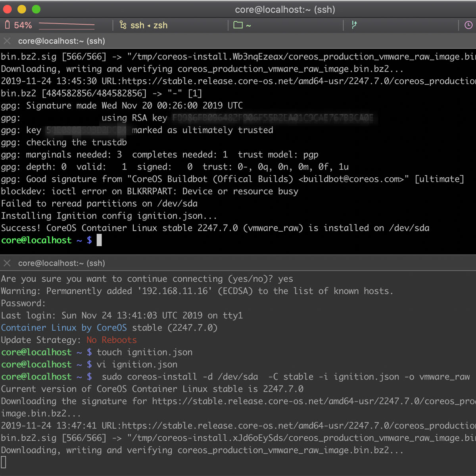Close the lower core@localhost pane

pos(7,263)
